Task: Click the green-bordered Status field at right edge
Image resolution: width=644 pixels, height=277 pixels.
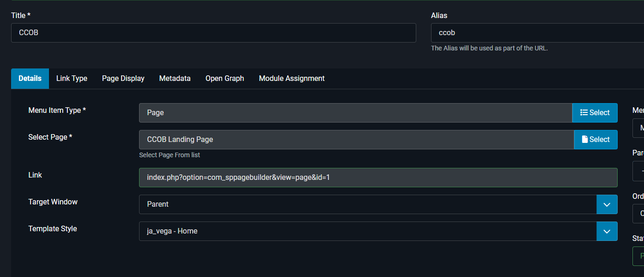Action: [x=638, y=256]
